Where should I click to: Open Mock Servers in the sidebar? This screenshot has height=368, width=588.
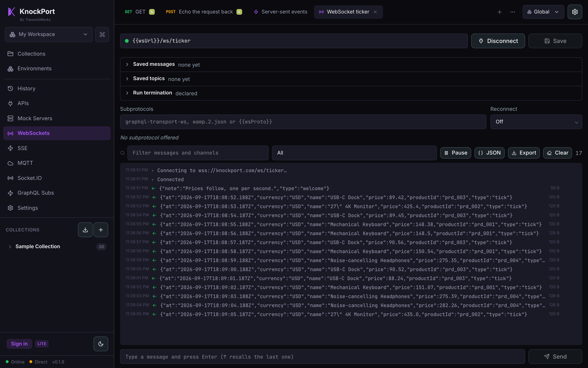coord(57,118)
